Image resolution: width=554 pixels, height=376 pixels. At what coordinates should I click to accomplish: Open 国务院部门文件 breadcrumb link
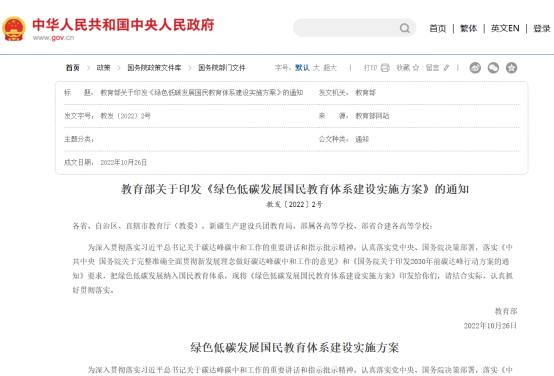(222, 67)
